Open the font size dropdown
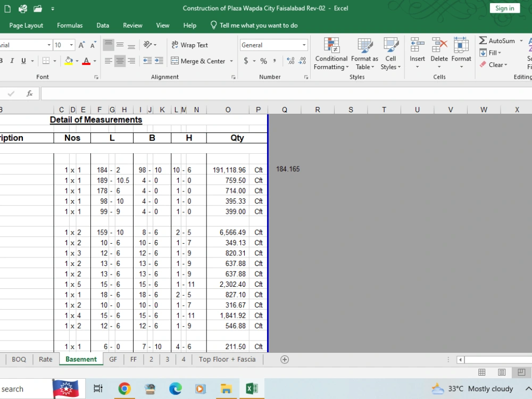Image resolution: width=532 pixels, height=399 pixels. pos(71,45)
